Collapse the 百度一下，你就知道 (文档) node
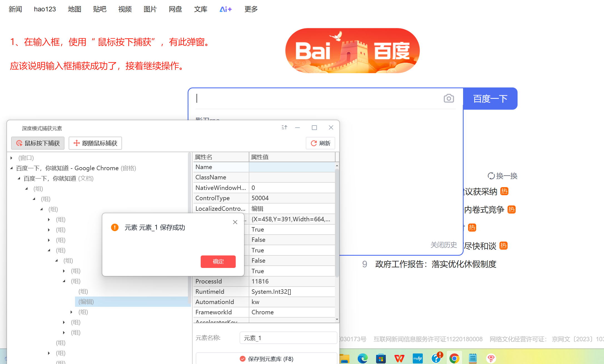Screen dimensions: 604x364 pos(19,178)
